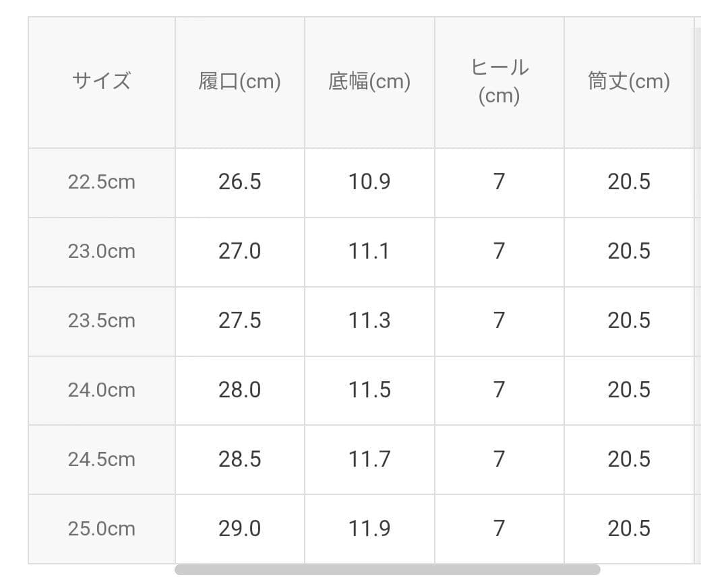Select the 履口(cm) column header

(x=240, y=83)
